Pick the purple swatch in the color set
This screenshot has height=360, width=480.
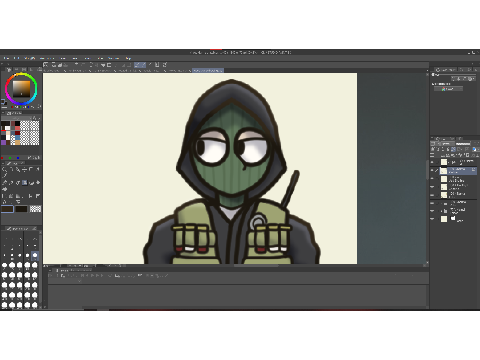click(x=3, y=142)
